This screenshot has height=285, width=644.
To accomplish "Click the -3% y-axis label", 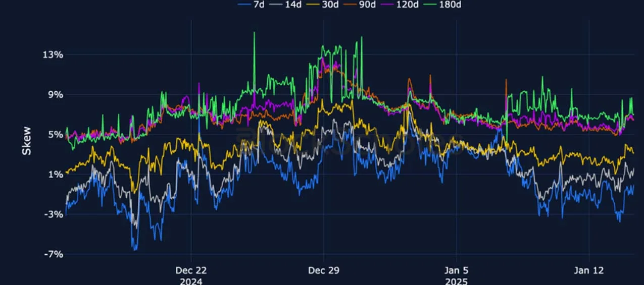I will pos(53,214).
